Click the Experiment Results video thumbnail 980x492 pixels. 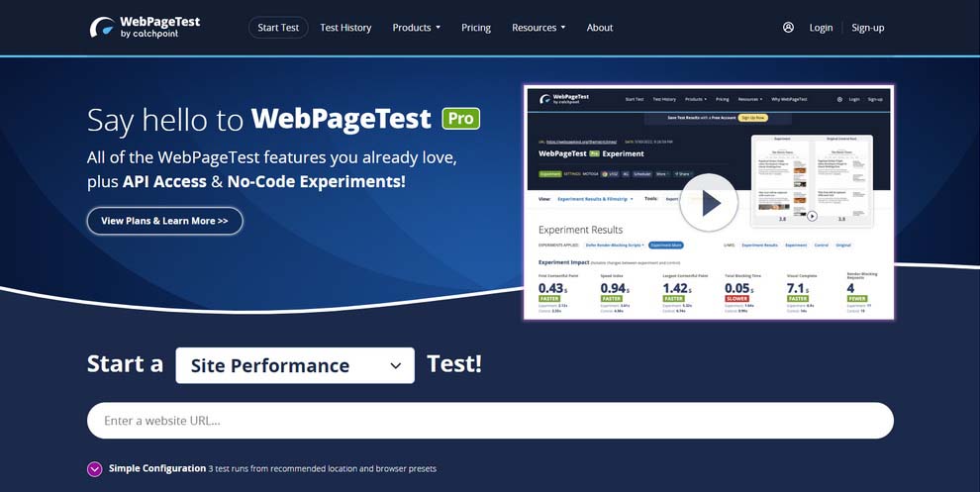point(709,202)
